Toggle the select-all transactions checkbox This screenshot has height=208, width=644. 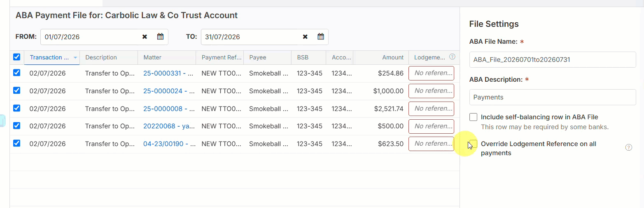16,57
